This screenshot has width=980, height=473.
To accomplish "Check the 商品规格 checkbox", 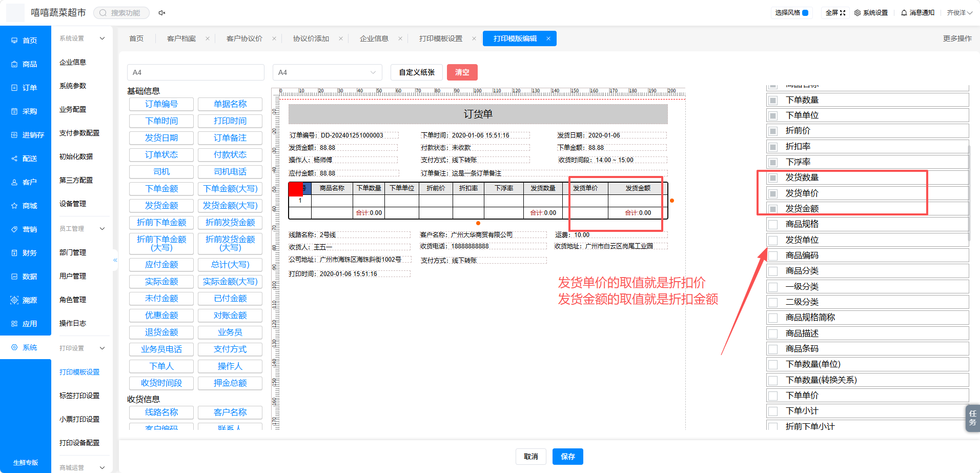I will point(773,224).
